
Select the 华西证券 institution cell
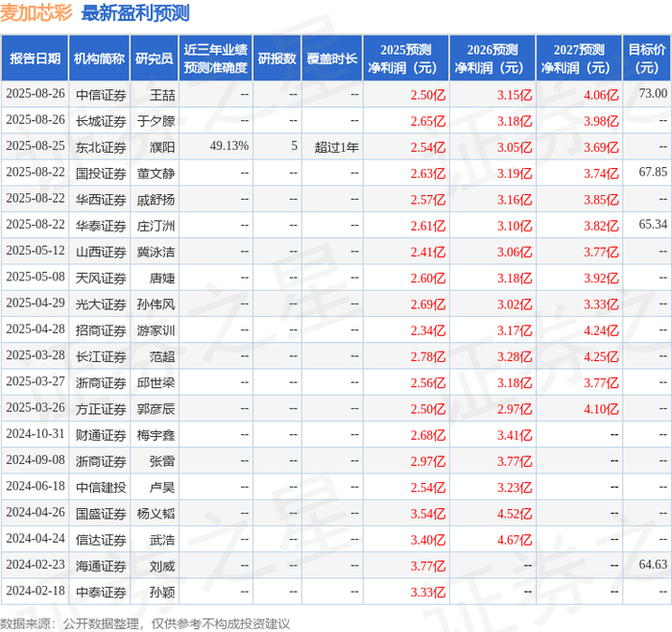point(101,200)
